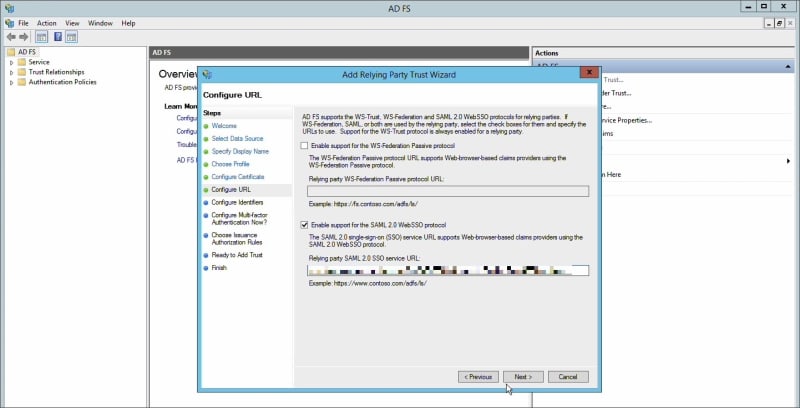The width and height of the screenshot is (800, 408).
Task: Minimize the inner MDI child window
Action: pos(769,23)
